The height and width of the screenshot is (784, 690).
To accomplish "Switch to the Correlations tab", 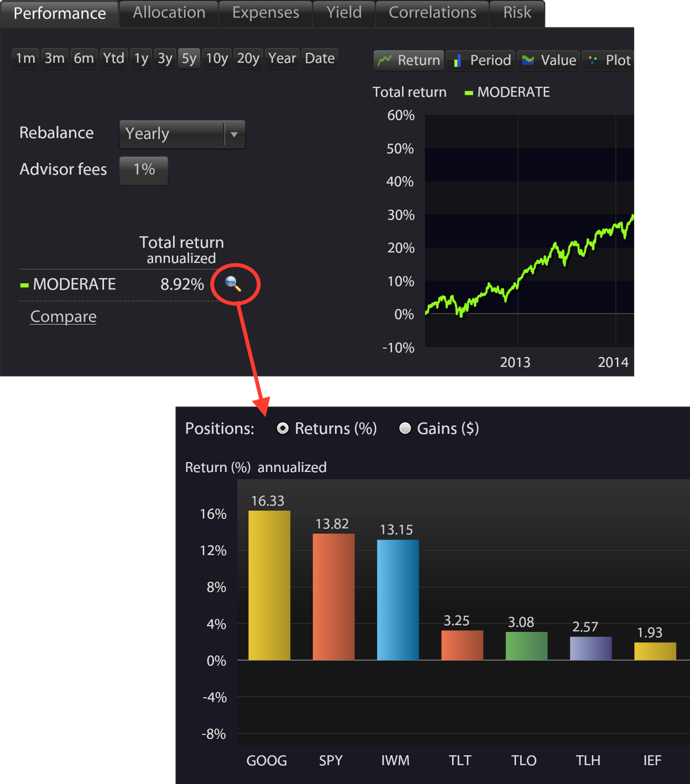I will (x=432, y=13).
